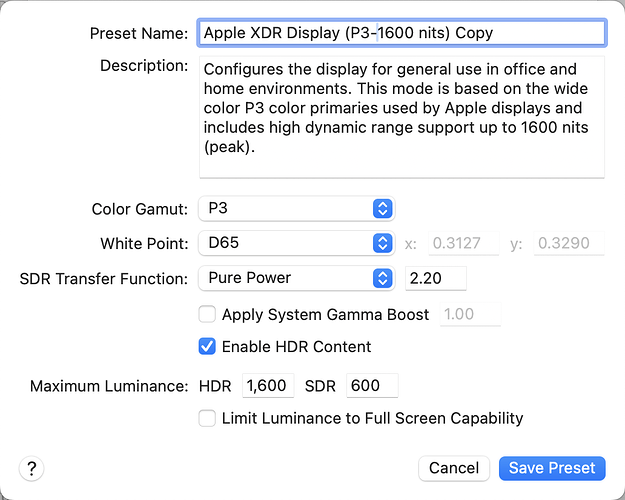
Task: Click the help question mark button
Action: [x=31, y=469]
